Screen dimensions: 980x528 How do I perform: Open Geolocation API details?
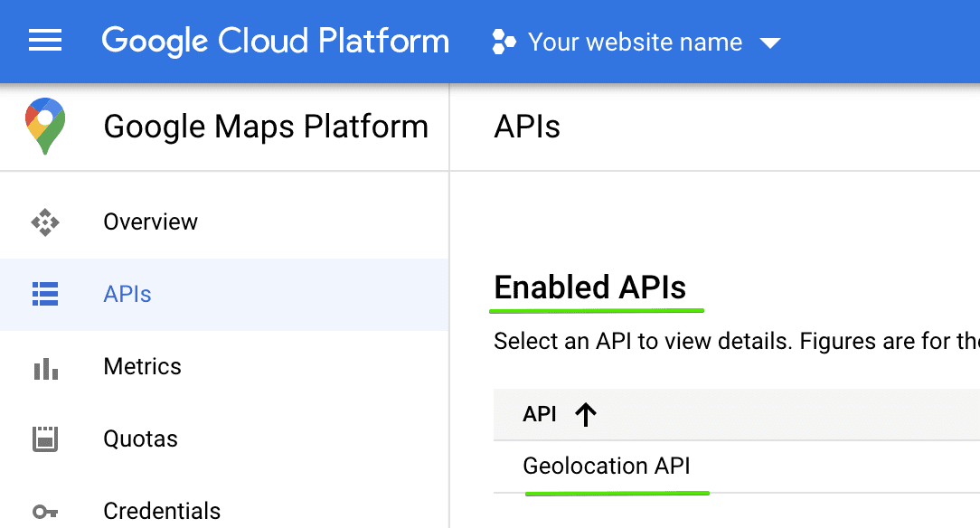coord(606,467)
